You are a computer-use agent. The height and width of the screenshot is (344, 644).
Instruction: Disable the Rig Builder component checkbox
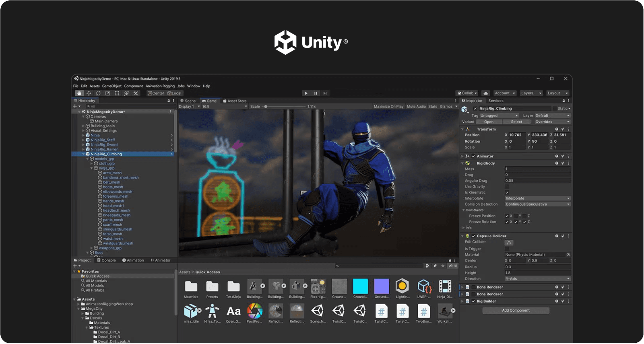click(x=474, y=301)
